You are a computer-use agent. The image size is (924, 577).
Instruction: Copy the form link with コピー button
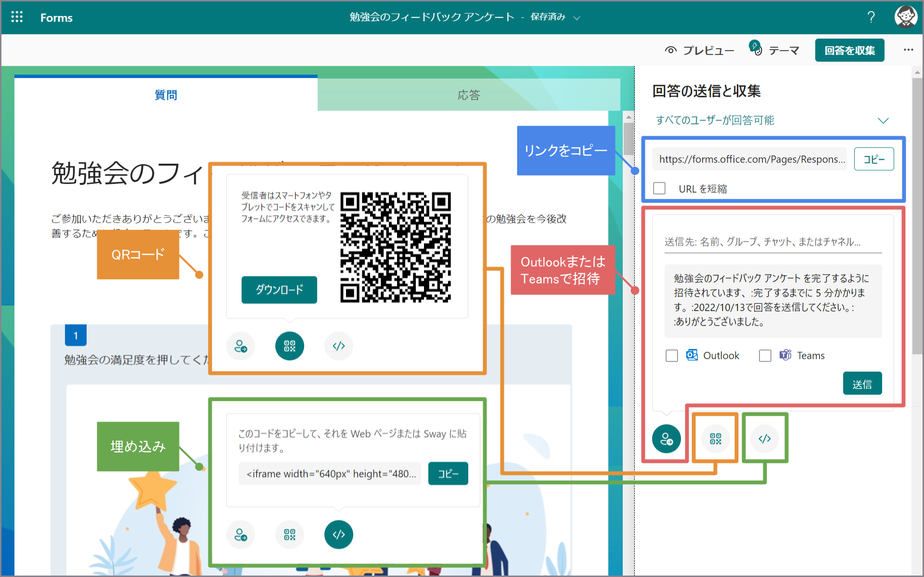874,159
